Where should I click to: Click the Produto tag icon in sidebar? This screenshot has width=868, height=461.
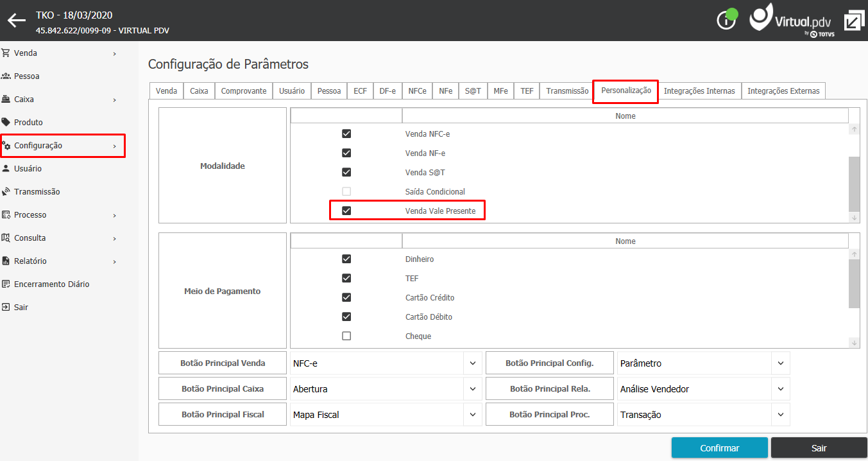tap(6, 123)
